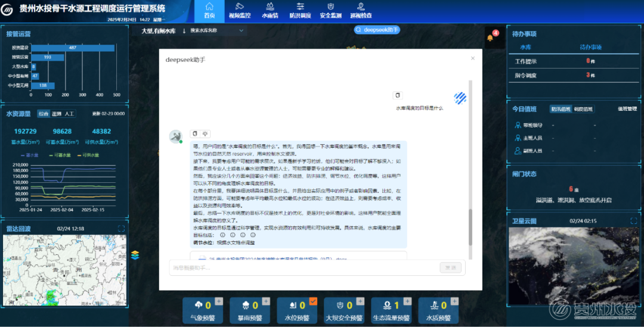Image resolution: width=644 pixels, height=327 pixels.
Task: Focus the message input field
Action: point(304,267)
